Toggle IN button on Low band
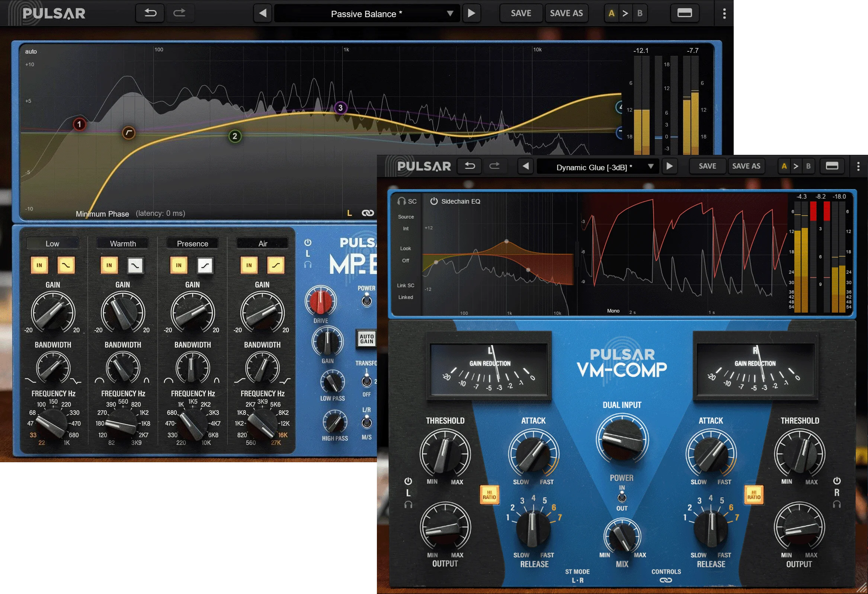Image resolution: width=868 pixels, height=594 pixels. 39,265
